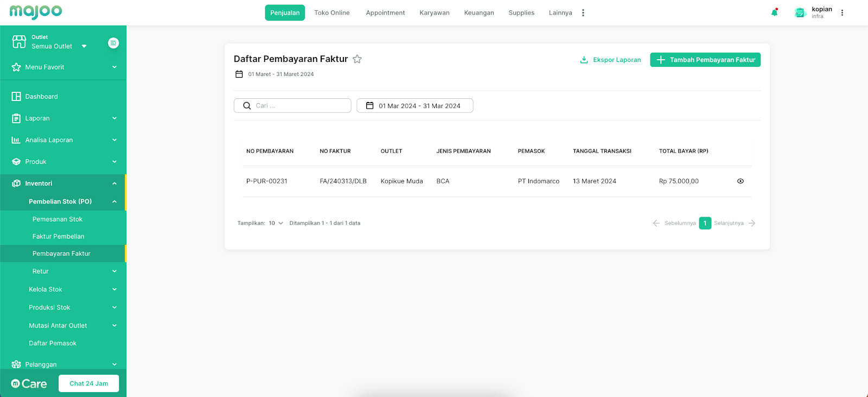Change the Tampilkan rows-per-page dropdown
Image resolution: width=868 pixels, height=397 pixels.
click(276, 223)
